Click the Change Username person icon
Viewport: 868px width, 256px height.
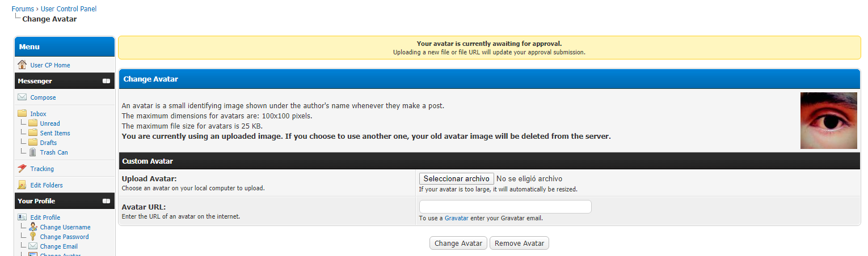tap(32, 227)
